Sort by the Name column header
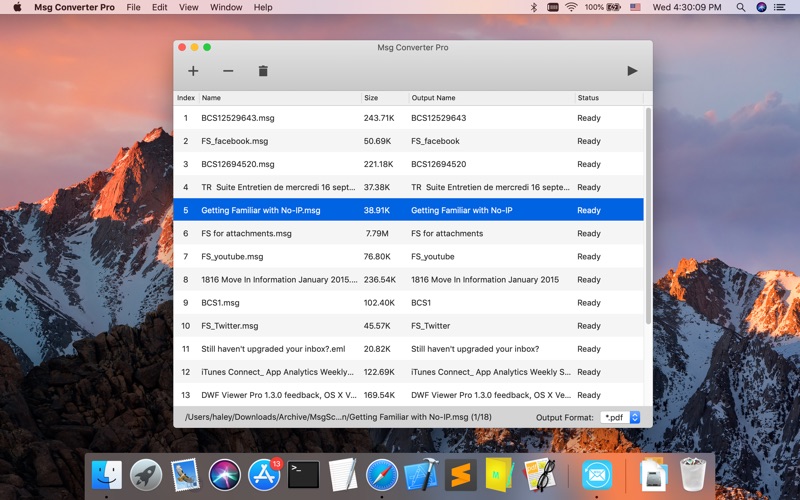The width and height of the screenshot is (800, 500). [280, 97]
